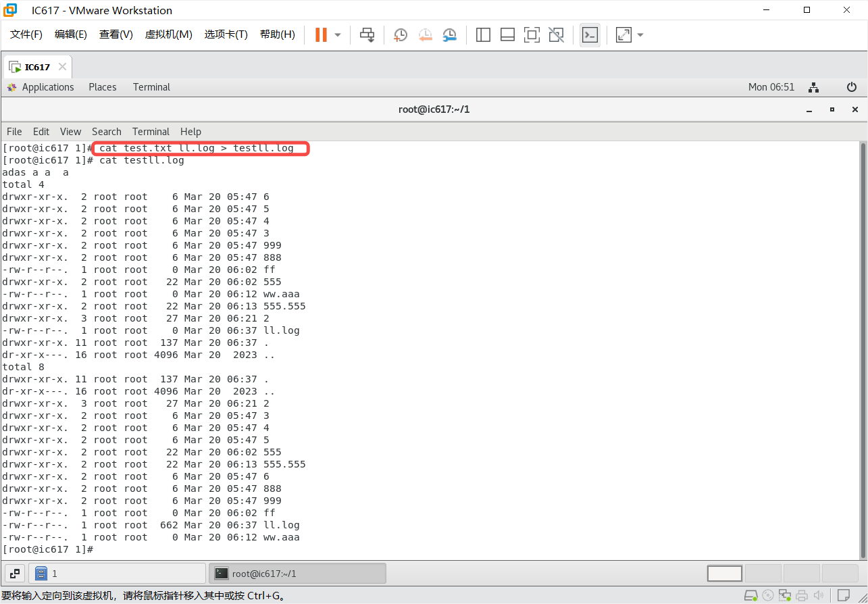868x604 pixels.
Task: Open the 编辑(E) menu
Action: [71, 34]
